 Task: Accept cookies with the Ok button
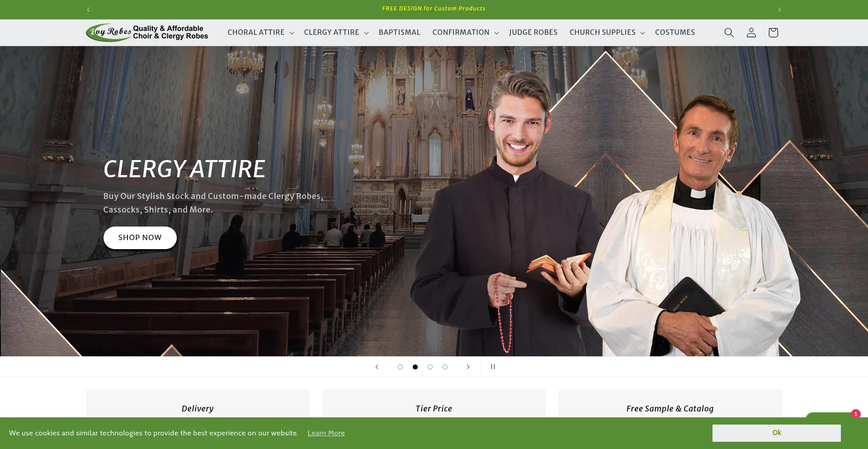point(776,433)
